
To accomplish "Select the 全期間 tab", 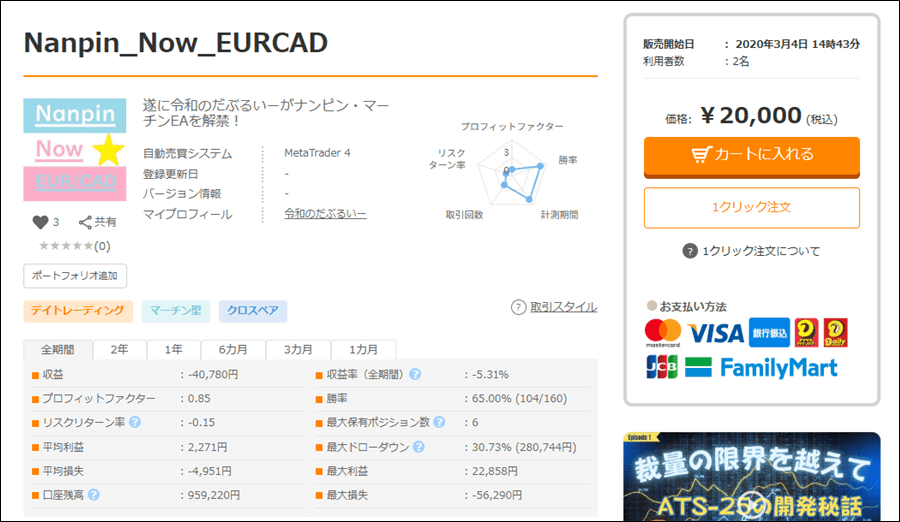I will click(57, 349).
